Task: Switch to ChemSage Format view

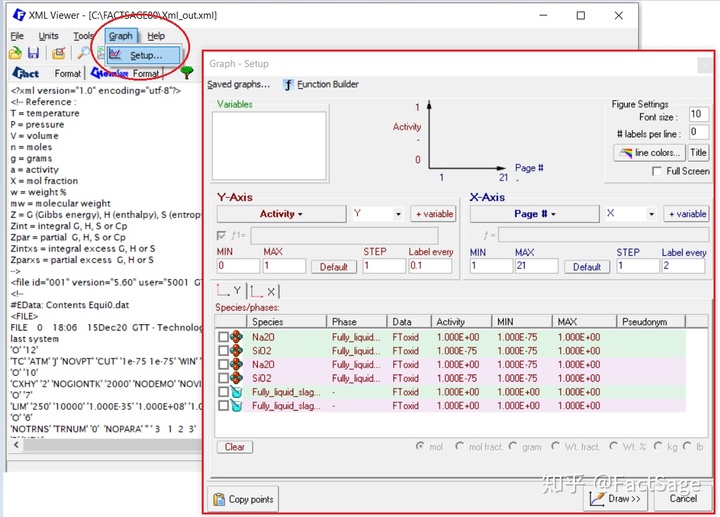Action: (125, 73)
